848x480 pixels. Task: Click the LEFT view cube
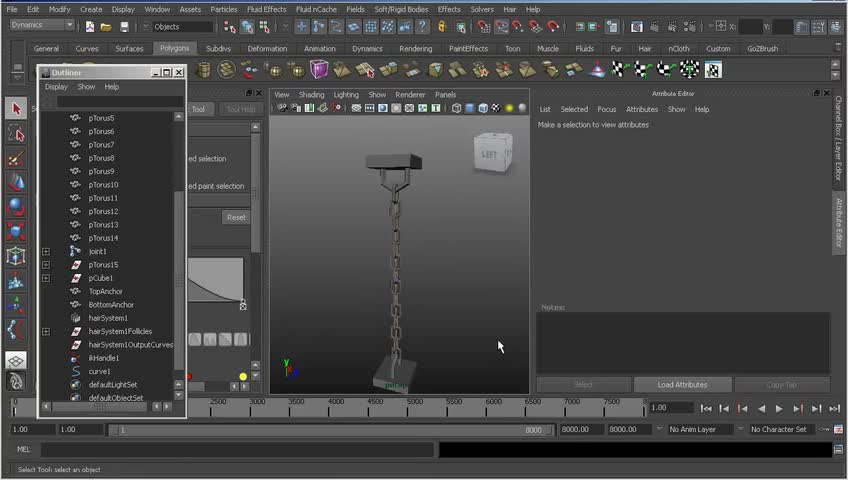click(492, 153)
